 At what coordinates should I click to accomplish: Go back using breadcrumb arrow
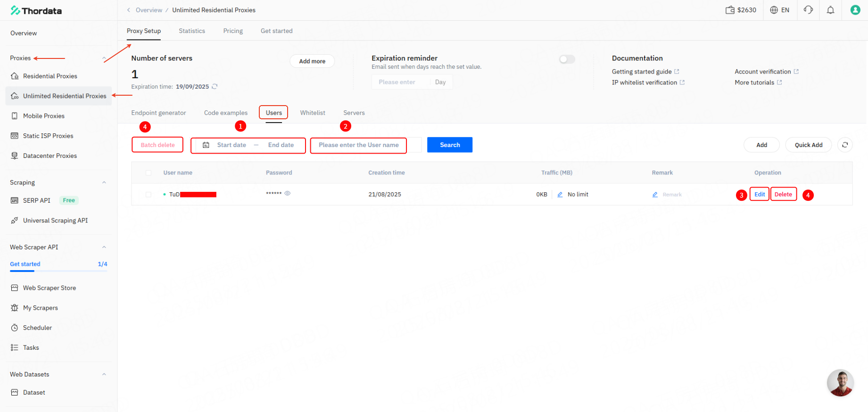coord(129,10)
